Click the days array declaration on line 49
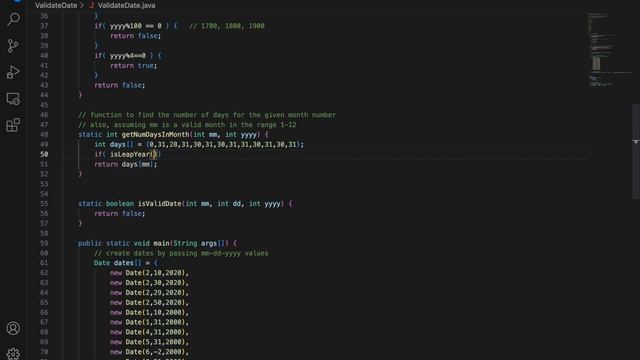 coord(199,144)
